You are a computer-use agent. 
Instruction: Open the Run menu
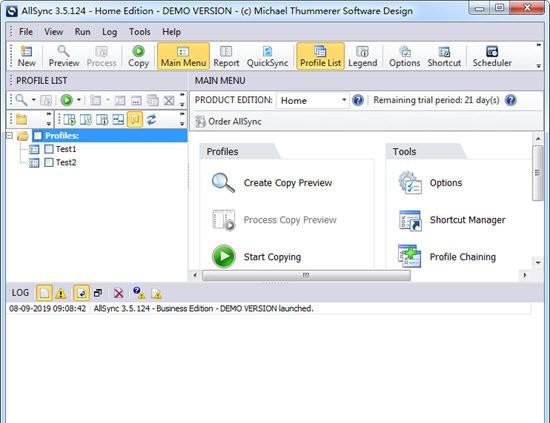tap(82, 32)
